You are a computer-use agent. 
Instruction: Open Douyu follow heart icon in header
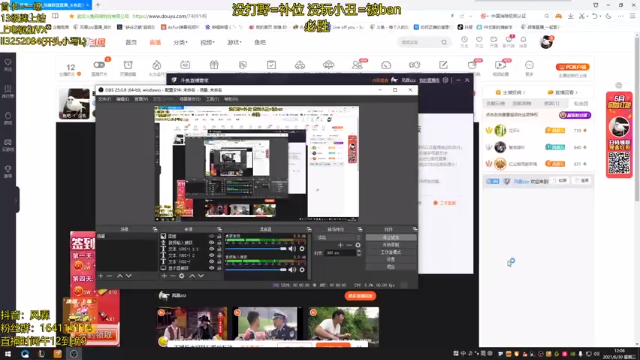click(479, 40)
